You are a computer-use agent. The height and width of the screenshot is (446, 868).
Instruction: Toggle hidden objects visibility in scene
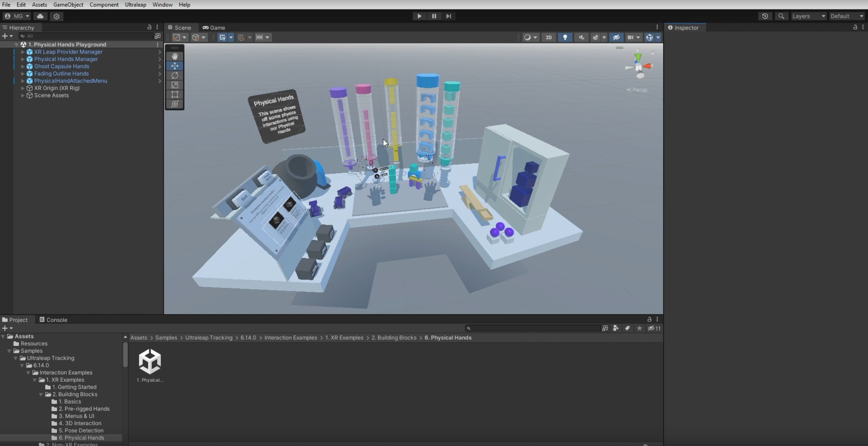point(616,37)
